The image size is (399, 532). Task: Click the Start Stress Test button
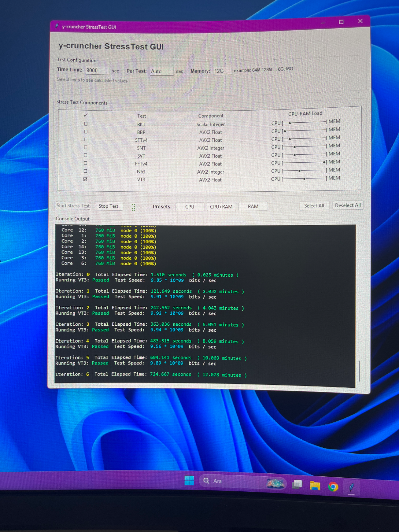point(73,206)
